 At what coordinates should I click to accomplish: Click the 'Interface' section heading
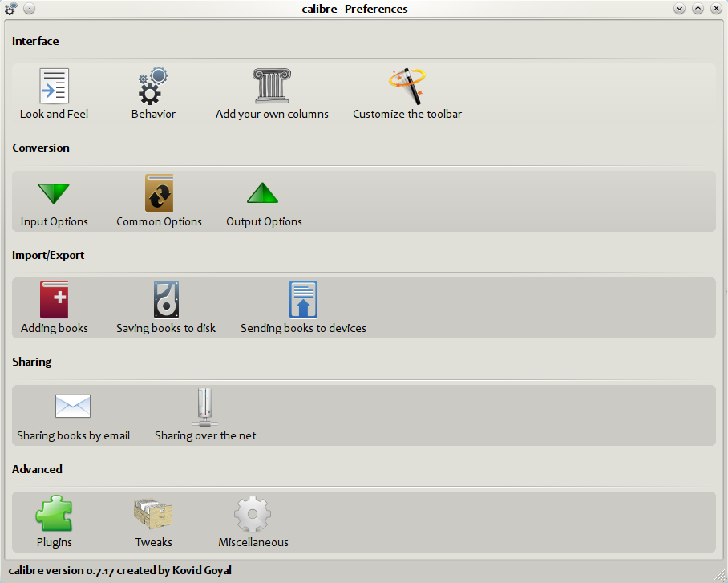[x=35, y=42]
